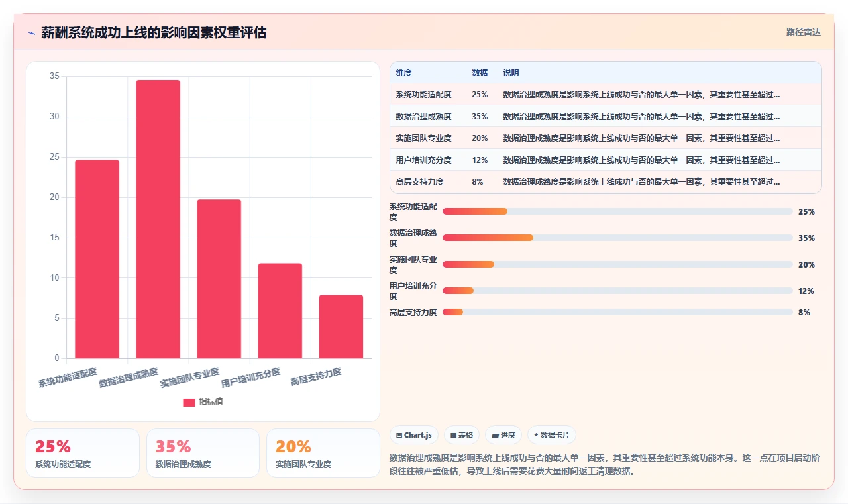Click the summary paragraph below the tags
The width and height of the screenshot is (848, 504).
[x=605, y=464]
